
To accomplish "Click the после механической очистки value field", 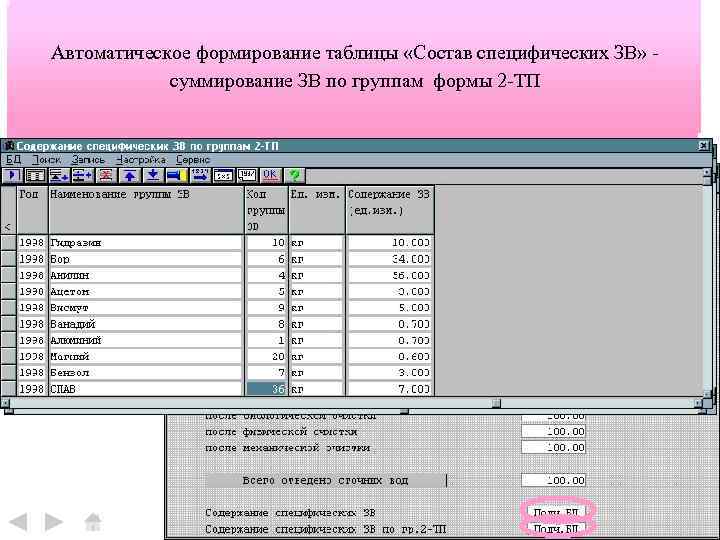I will (x=553, y=448).
